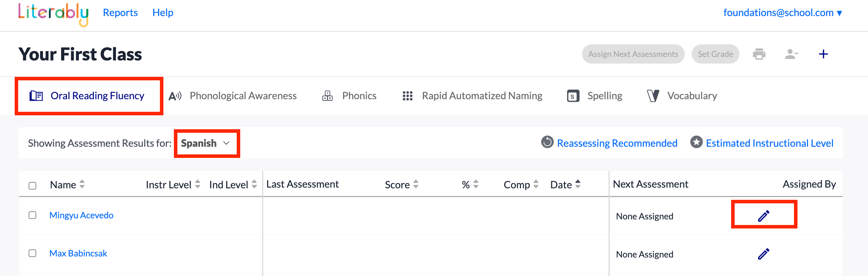Screen dimensions: 868x276
Task: Click the Reassessing Recommended circular arrow icon
Action: click(x=547, y=142)
